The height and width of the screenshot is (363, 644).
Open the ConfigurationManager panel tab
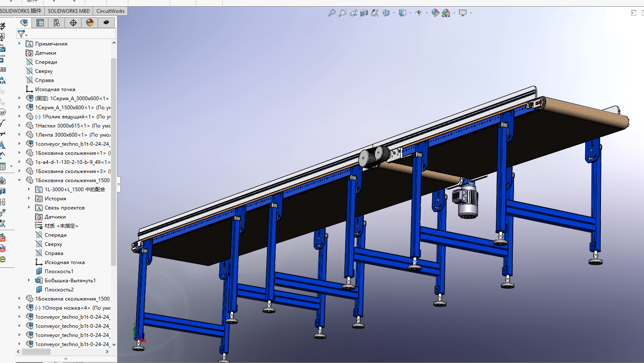tap(57, 22)
